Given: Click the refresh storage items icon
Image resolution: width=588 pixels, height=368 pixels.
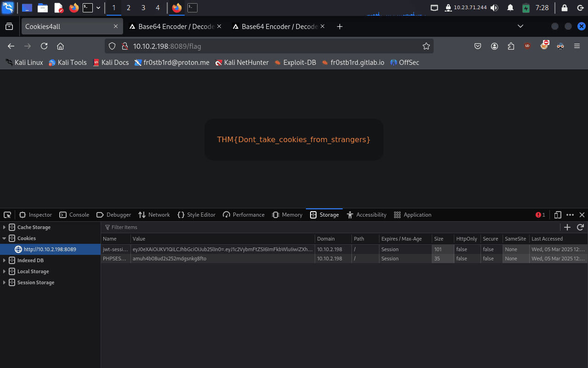Looking at the screenshot, I should (580, 227).
